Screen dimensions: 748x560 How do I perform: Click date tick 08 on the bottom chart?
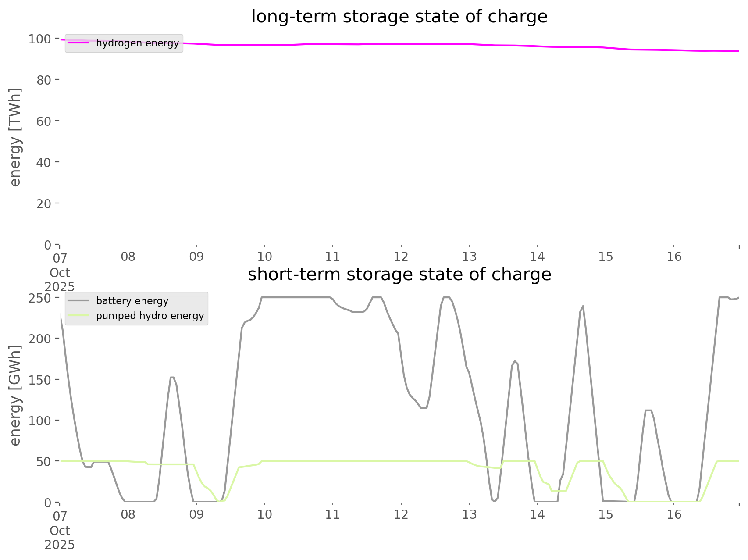pyautogui.click(x=128, y=514)
